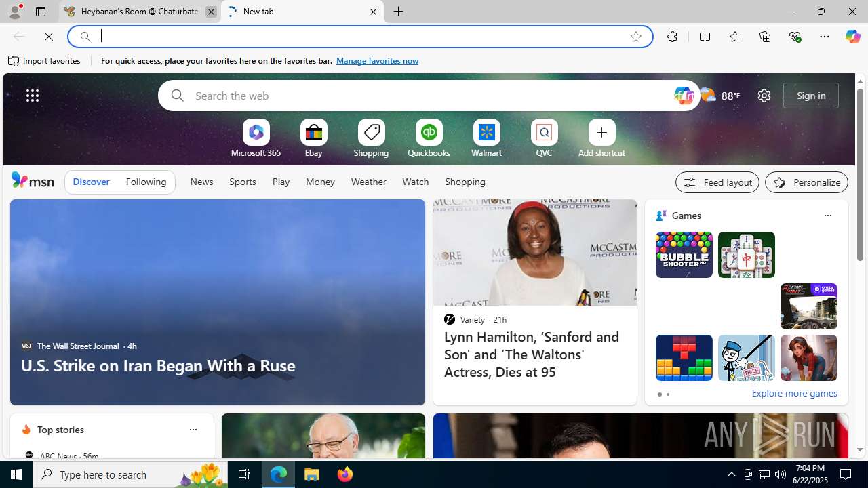Open page settings gear icon
Viewport: 868px width, 488px height.
pyautogui.click(x=764, y=96)
